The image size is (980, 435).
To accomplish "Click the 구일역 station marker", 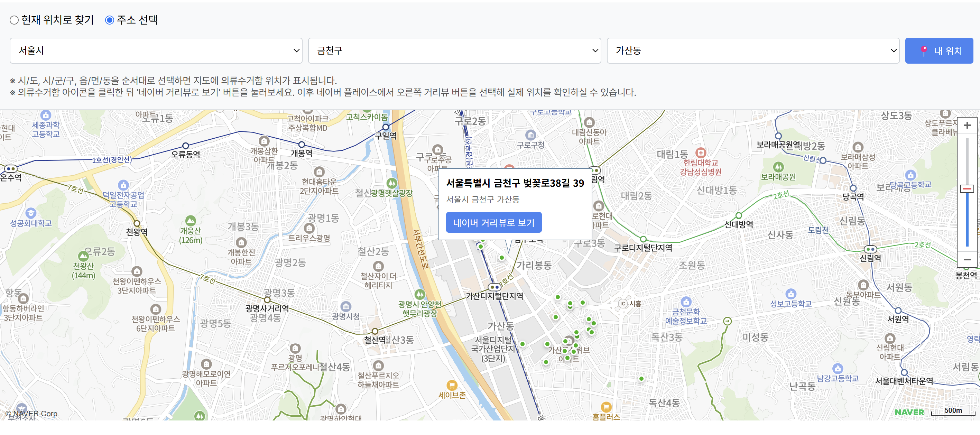I will pyautogui.click(x=386, y=127).
